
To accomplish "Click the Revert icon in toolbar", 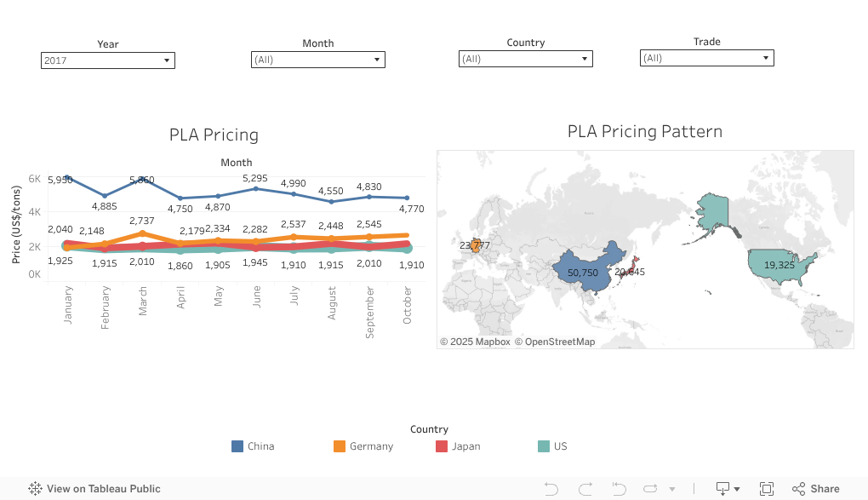I will (619, 489).
